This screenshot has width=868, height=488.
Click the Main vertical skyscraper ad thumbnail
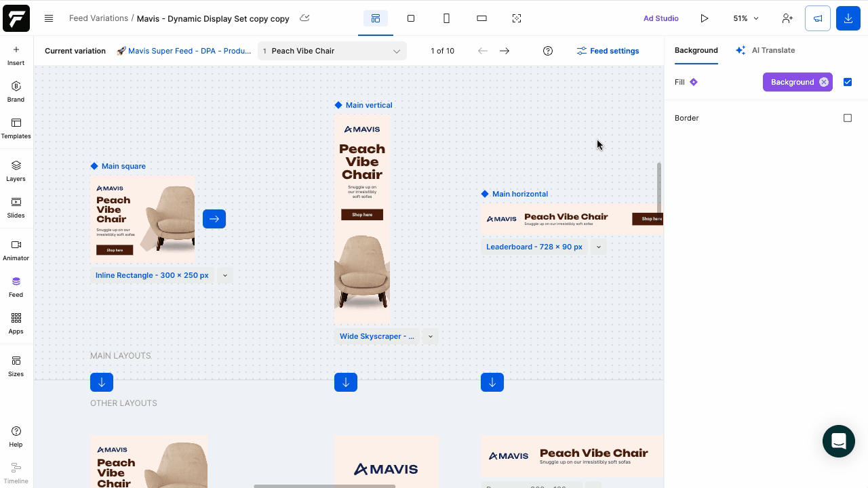362,219
